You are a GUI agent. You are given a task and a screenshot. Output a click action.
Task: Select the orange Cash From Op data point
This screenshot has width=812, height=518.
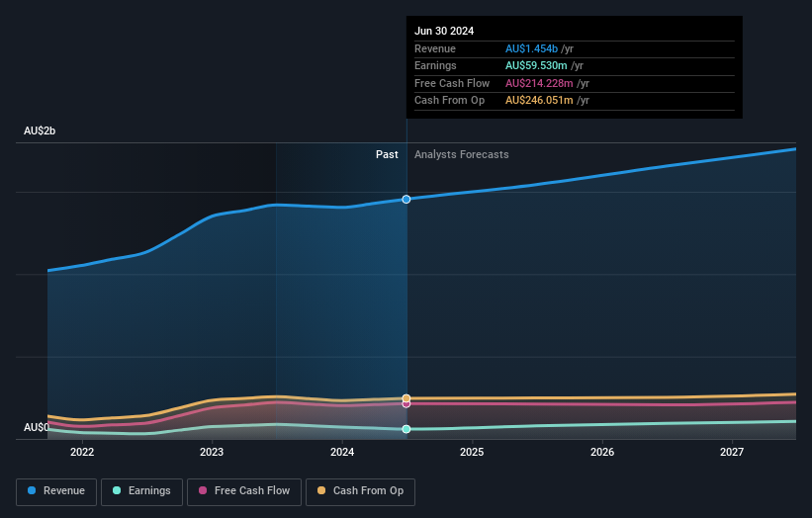[x=406, y=398]
